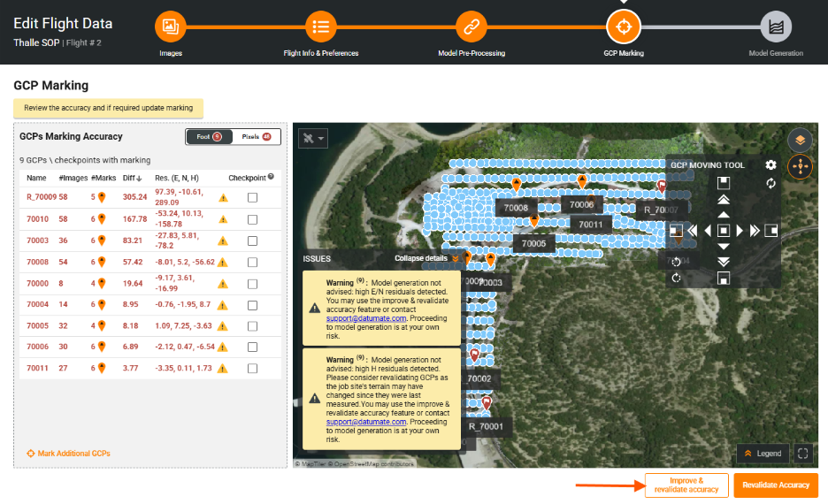The width and height of the screenshot is (828, 504).
Task: Expand the map Legend
Action: (762, 453)
